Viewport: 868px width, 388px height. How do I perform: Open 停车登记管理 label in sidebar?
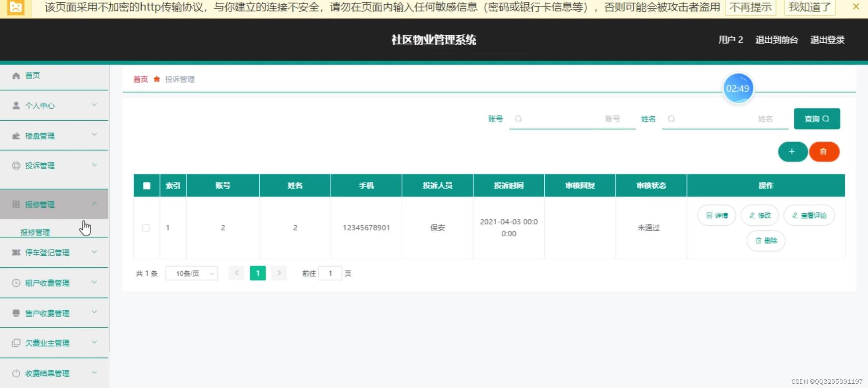[47, 253]
